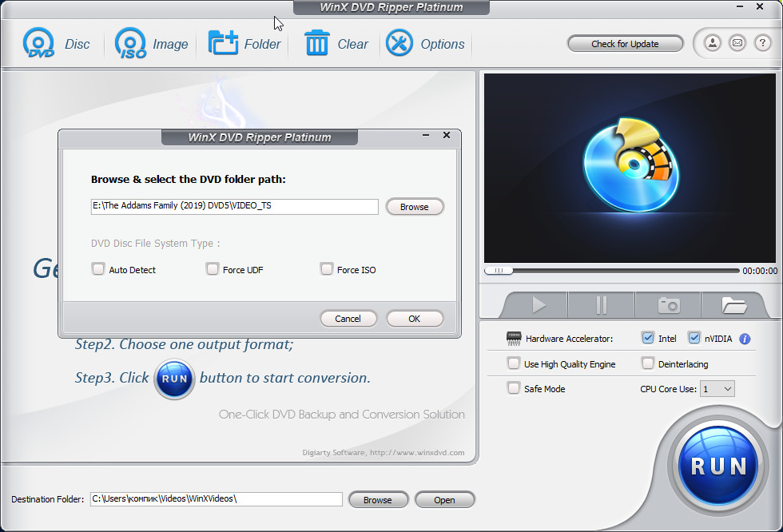Open an ISO image with the Image button
783x532 pixels.
coord(151,43)
